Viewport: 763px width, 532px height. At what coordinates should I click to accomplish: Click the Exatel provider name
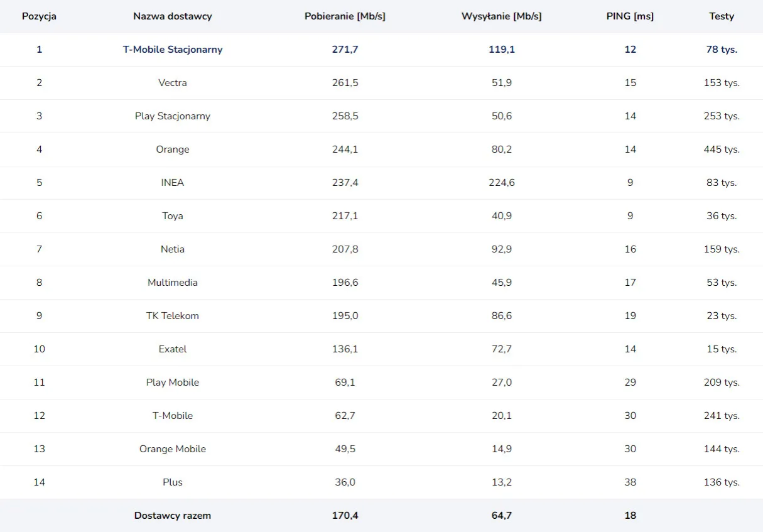pyautogui.click(x=173, y=349)
